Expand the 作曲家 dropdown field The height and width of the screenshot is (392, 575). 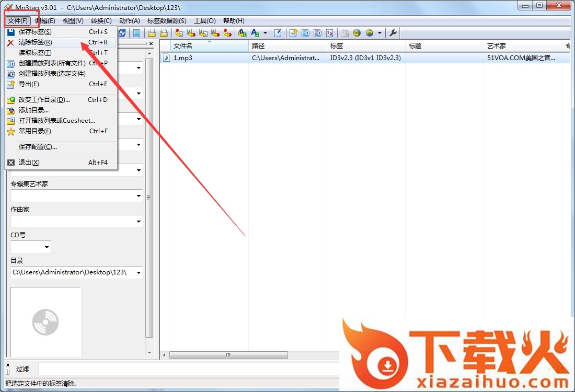pyautogui.click(x=139, y=222)
